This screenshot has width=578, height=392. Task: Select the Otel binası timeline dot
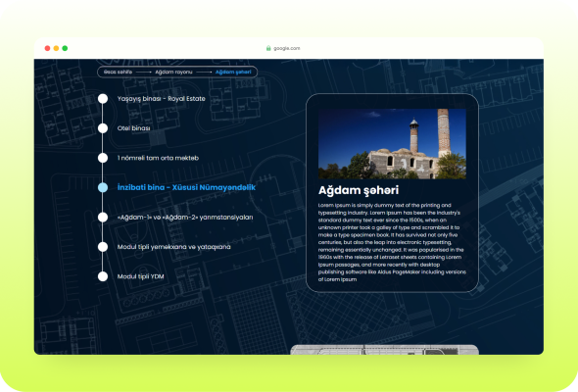click(103, 128)
